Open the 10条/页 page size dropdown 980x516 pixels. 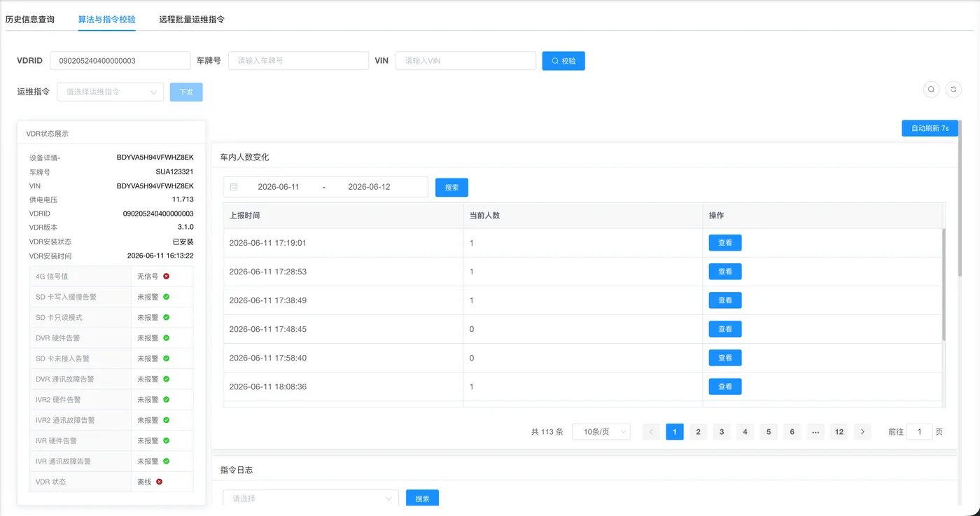[601, 432]
